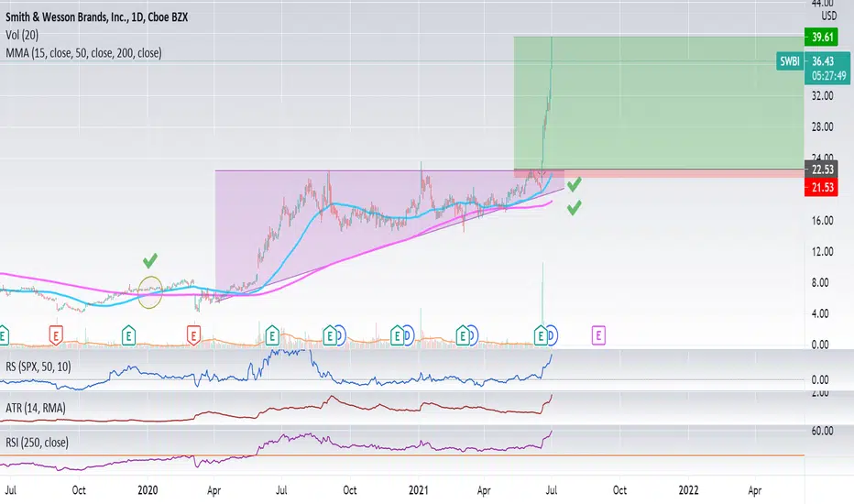Screen dimensions: 854x504
Task: Click the 05:27:49 bar countdown label
Action: click(829, 76)
